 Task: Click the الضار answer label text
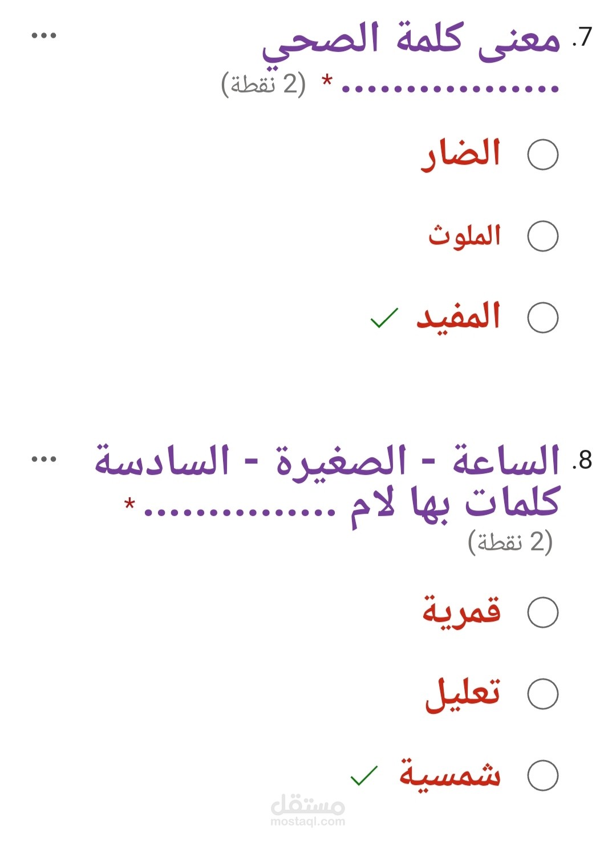point(461,155)
